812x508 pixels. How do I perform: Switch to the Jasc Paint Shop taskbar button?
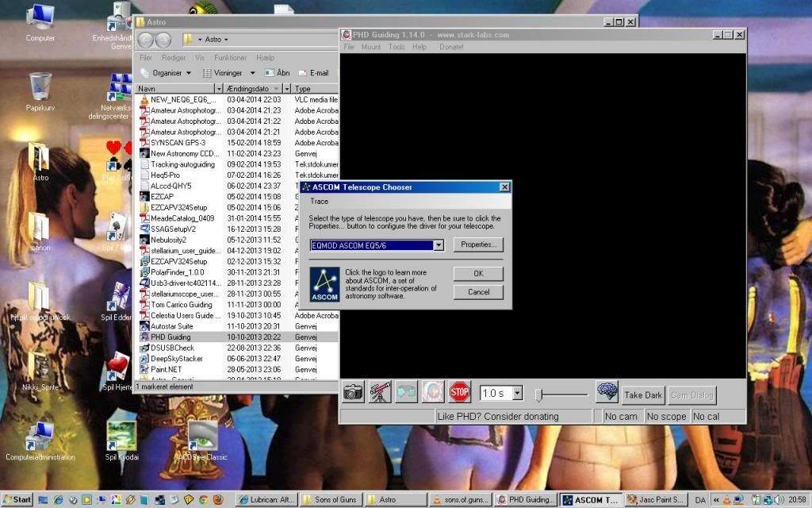click(x=656, y=500)
